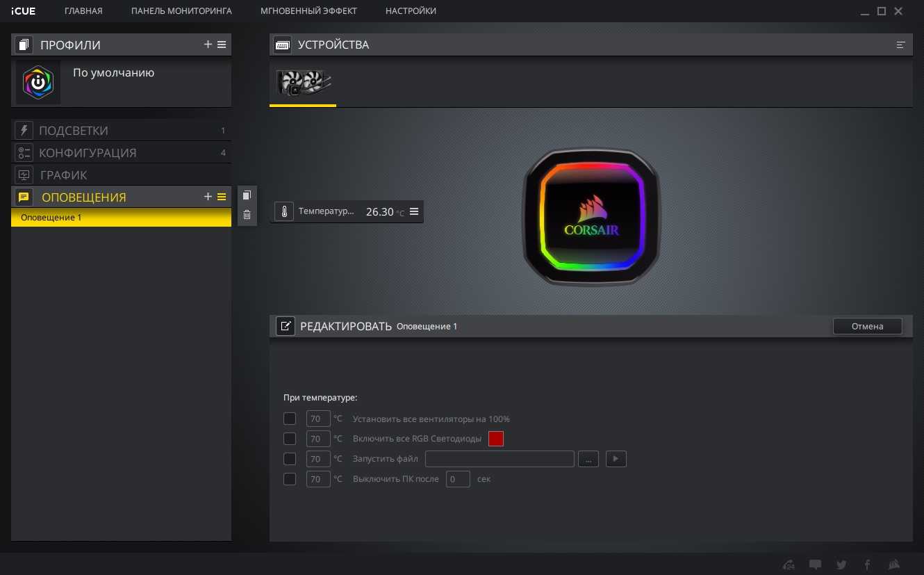Click the Facebook icon in status bar
The width and height of the screenshot is (924, 575).
(x=867, y=565)
